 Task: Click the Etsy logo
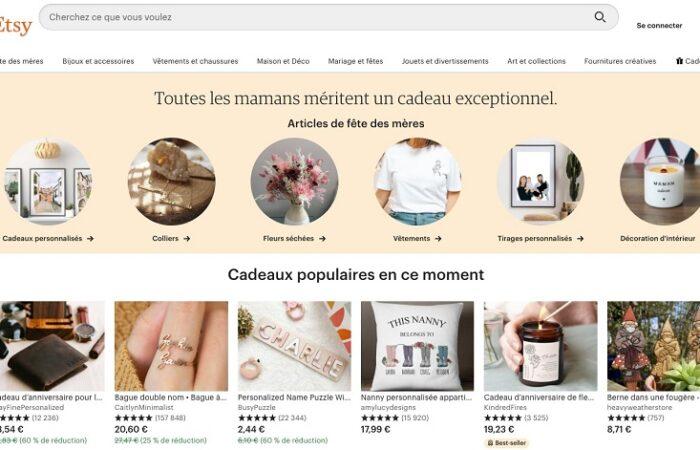pos(15,26)
